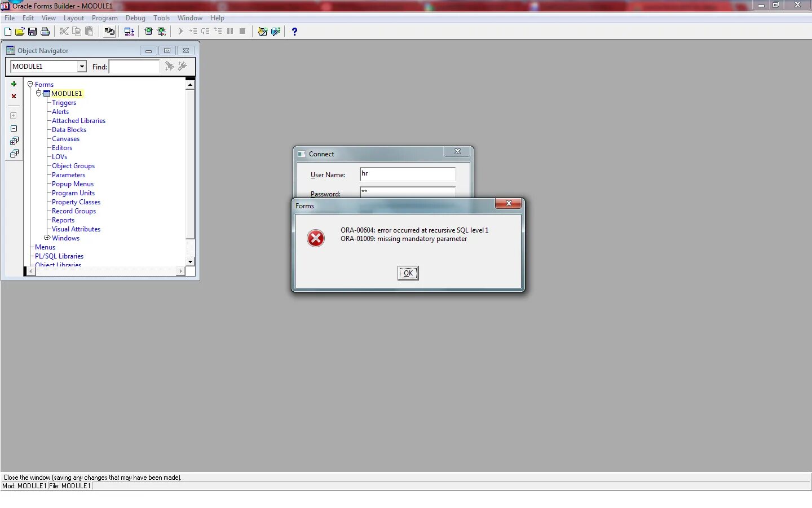Click the Find Next flashlight icon
This screenshot has width=812, height=508.
[169, 67]
